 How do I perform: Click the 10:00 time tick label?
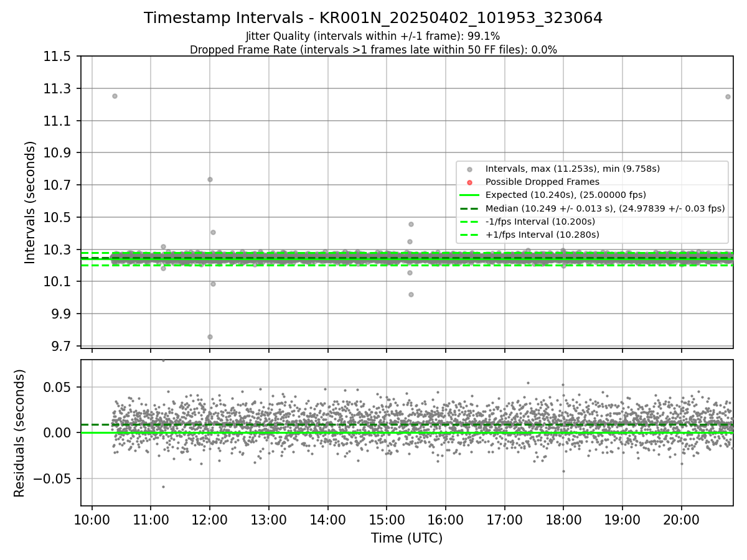pyautogui.click(x=92, y=520)
